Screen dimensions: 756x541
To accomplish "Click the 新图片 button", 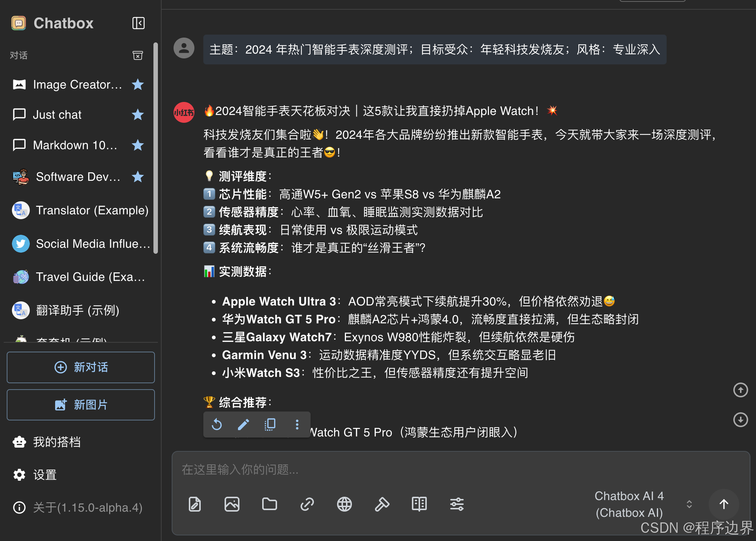I will coord(81,405).
